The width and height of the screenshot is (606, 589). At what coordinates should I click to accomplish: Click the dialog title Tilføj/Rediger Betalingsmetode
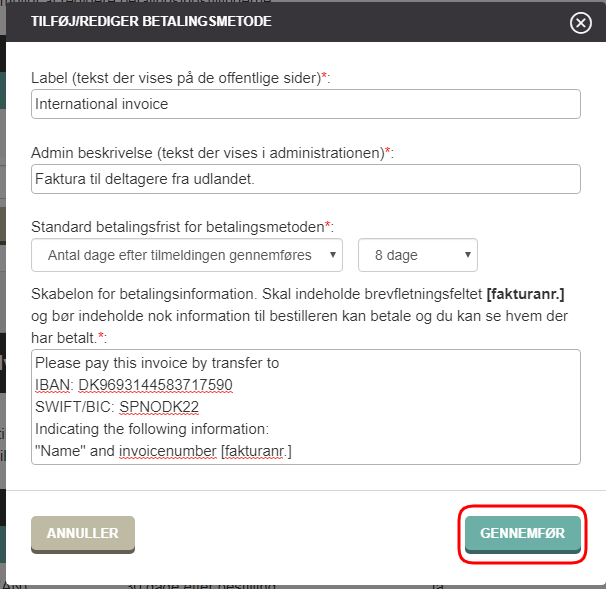pos(151,21)
